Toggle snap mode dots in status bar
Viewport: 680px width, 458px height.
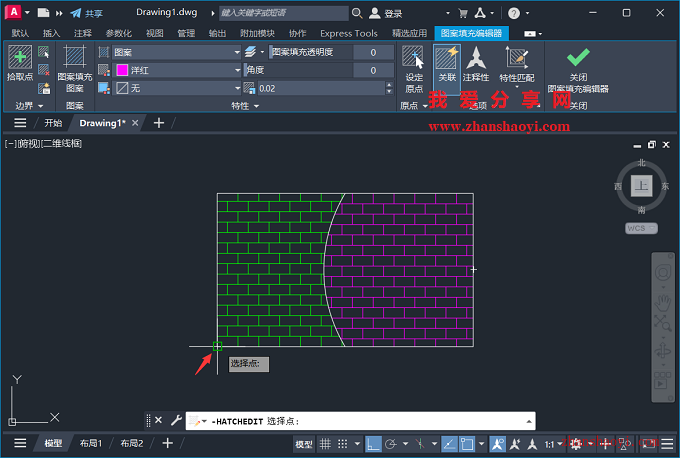(343, 444)
